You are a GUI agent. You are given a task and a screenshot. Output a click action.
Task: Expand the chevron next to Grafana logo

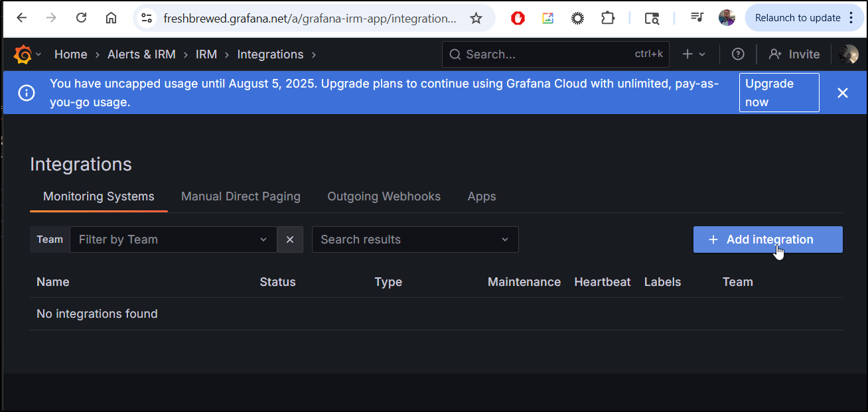pos(38,54)
